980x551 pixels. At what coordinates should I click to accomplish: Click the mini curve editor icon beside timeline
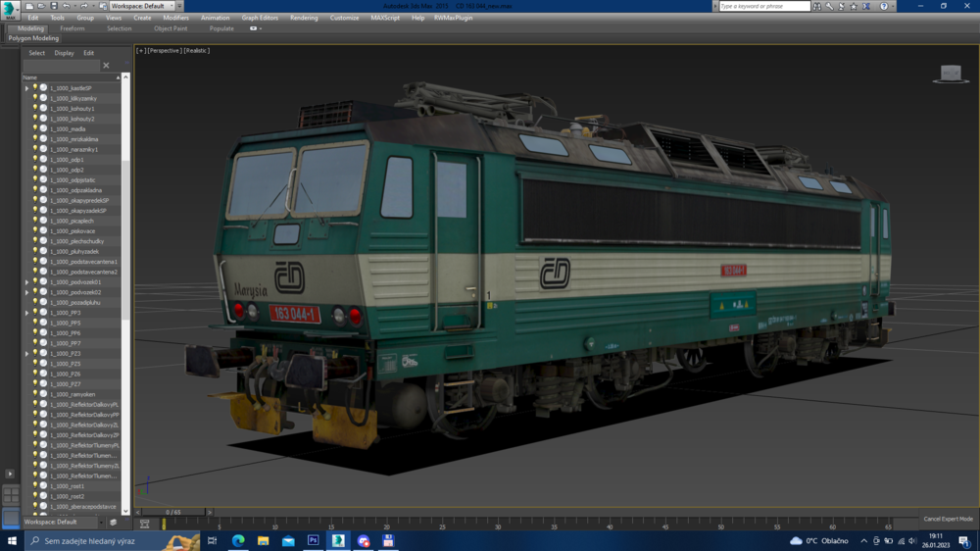144,525
